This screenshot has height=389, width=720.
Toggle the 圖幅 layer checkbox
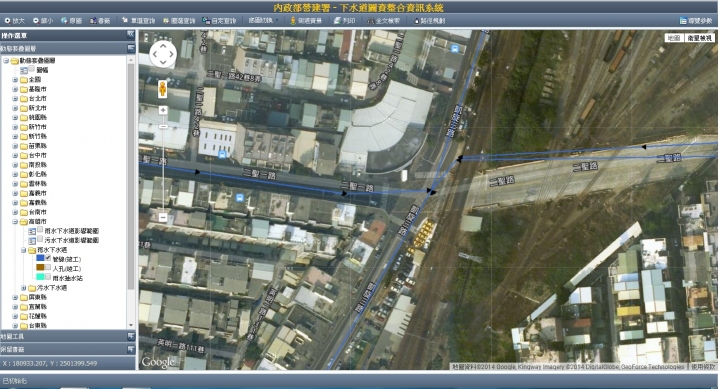tap(32, 69)
